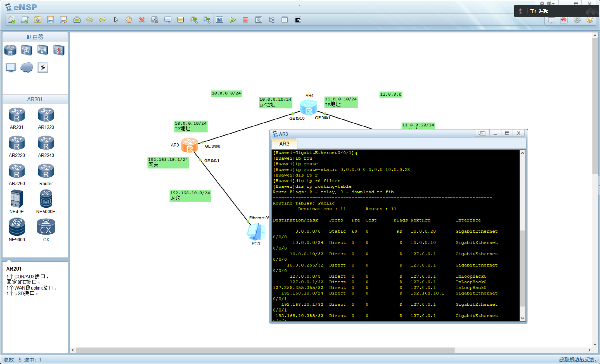Open the settings gear icon
The image size is (600, 364).
(577, 20)
